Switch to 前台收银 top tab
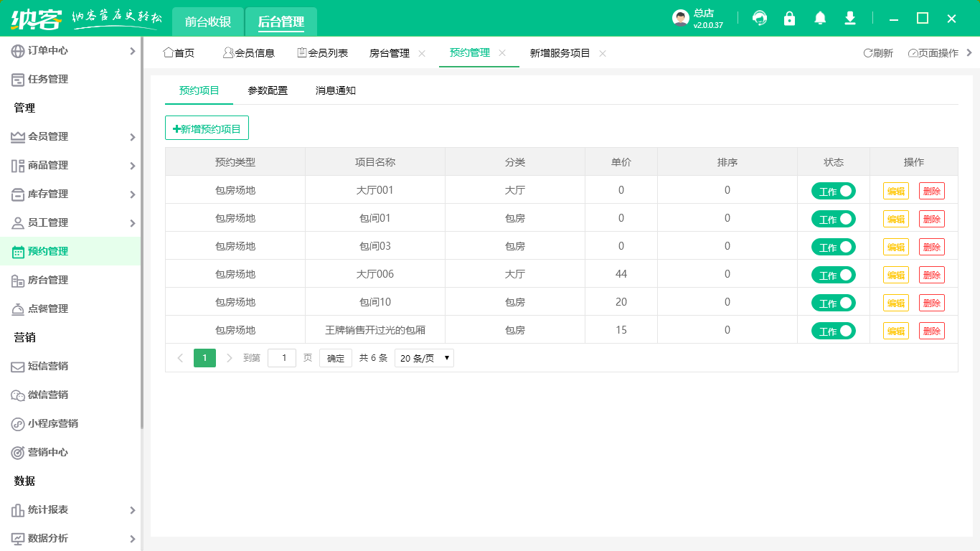 [208, 22]
